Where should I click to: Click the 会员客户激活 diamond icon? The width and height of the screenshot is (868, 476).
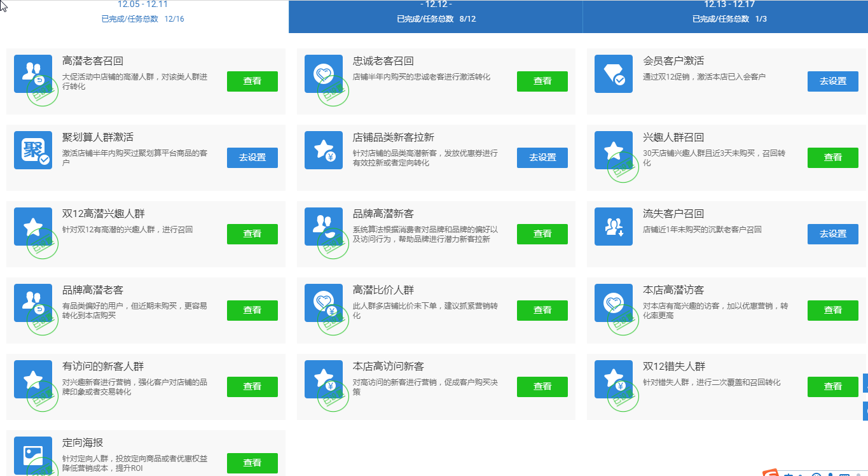[614, 74]
